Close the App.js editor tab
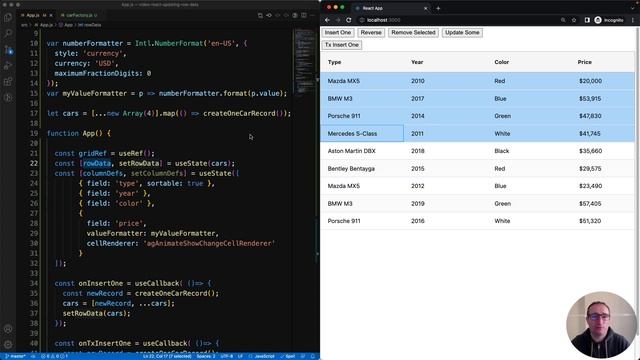This screenshot has width=640, height=360. coord(51,16)
